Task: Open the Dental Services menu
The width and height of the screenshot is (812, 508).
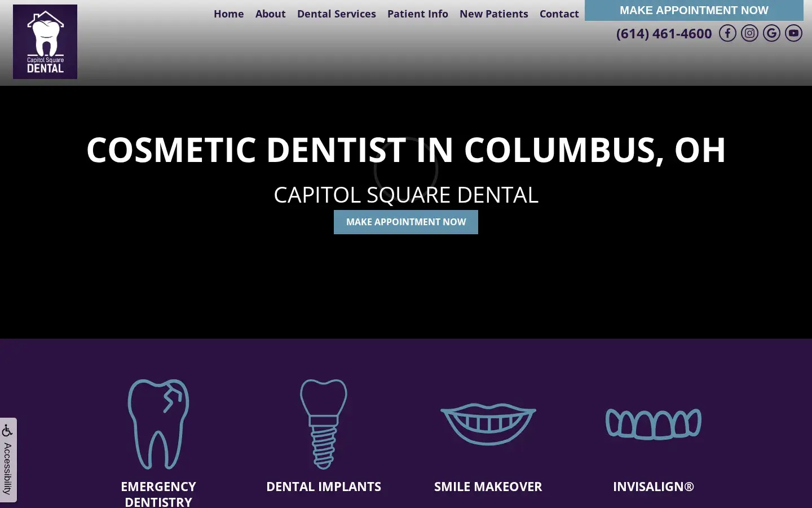Action: (x=337, y=14)
